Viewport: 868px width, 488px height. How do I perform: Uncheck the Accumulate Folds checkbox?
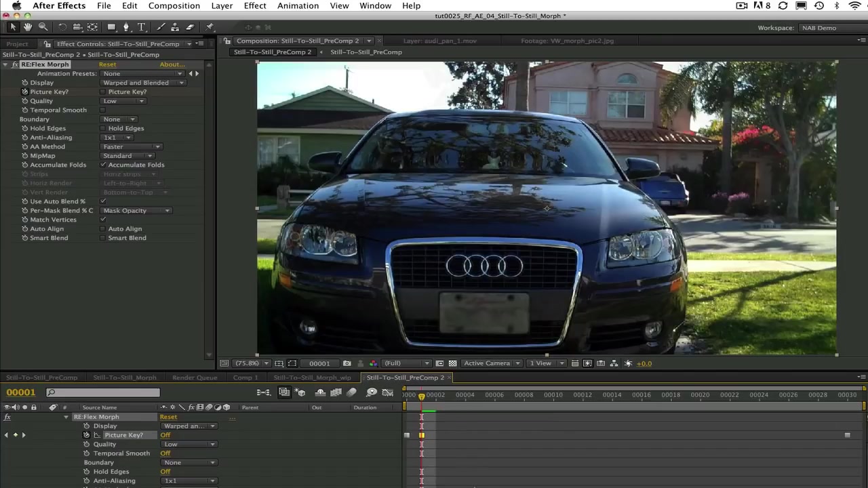point(103,165)
